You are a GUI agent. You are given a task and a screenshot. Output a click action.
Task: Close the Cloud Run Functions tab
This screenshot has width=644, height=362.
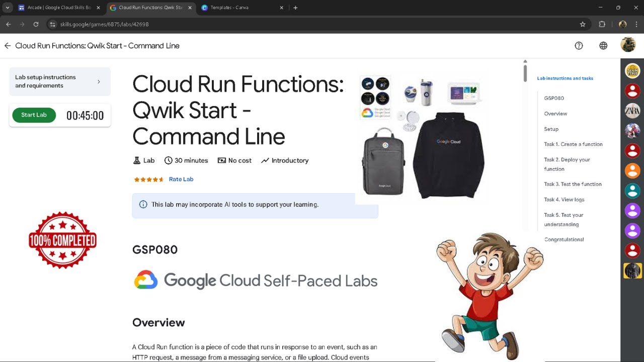click(x=190, y=8)
